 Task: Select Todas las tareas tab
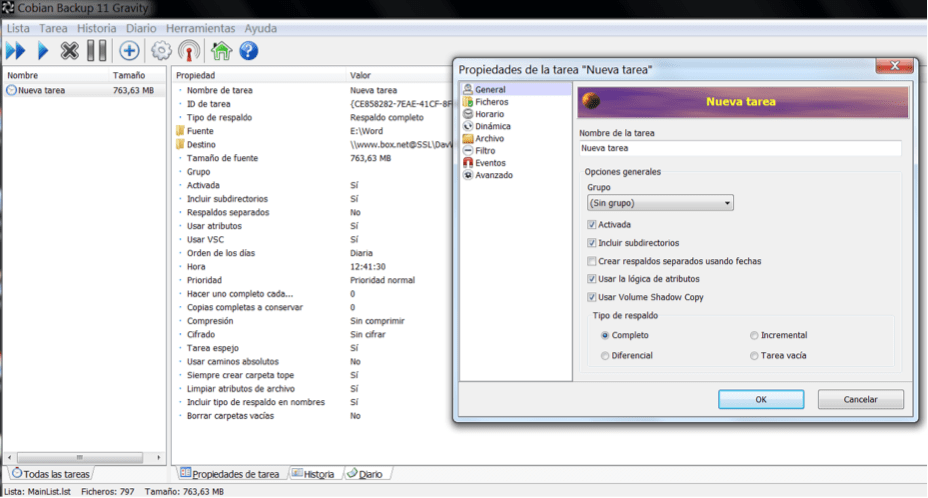tap(51, 474)
